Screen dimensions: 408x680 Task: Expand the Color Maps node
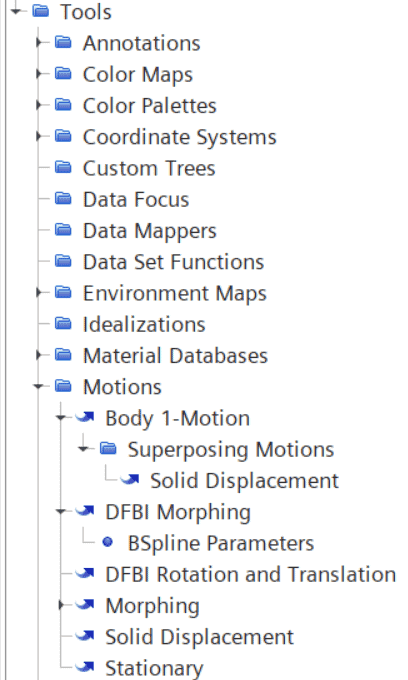39,74
